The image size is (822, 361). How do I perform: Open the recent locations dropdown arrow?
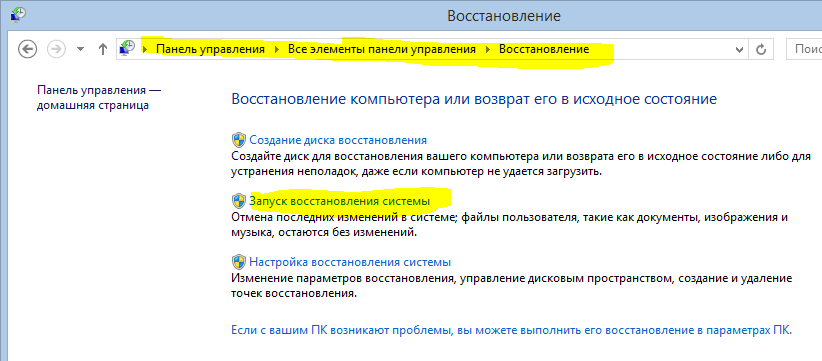(80, 49)
